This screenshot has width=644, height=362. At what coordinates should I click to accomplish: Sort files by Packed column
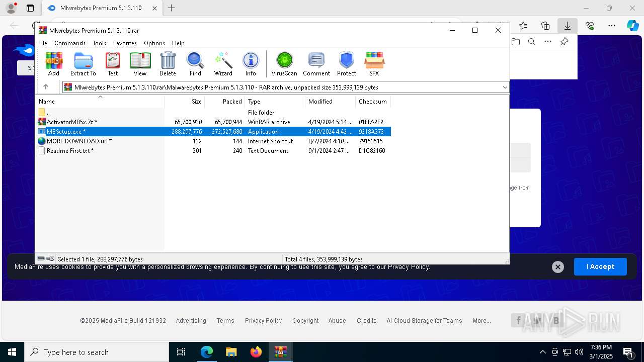pyautogui.click(x=225, y=102)
